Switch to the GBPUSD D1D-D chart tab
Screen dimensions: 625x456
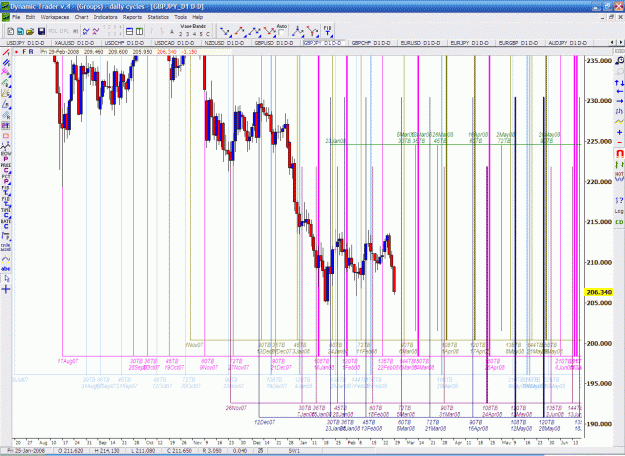point(274,43)
